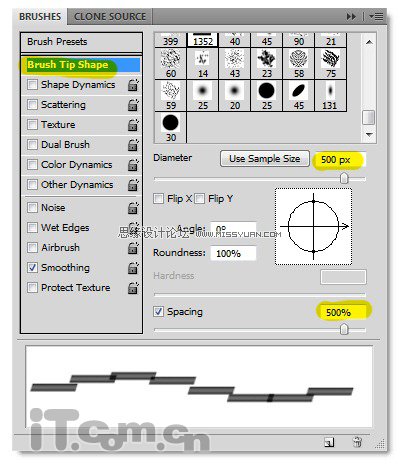Click the Roundness field showing 100%

[x=233, y=253]
